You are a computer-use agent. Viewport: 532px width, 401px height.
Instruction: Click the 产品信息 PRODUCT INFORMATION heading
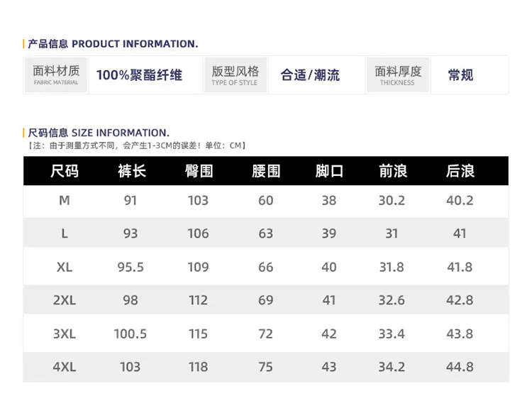(113, 44)
